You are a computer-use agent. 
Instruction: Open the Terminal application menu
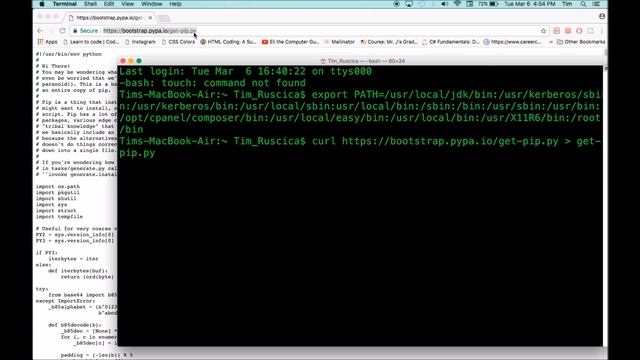pyautogui.click(x=64, y=4)
